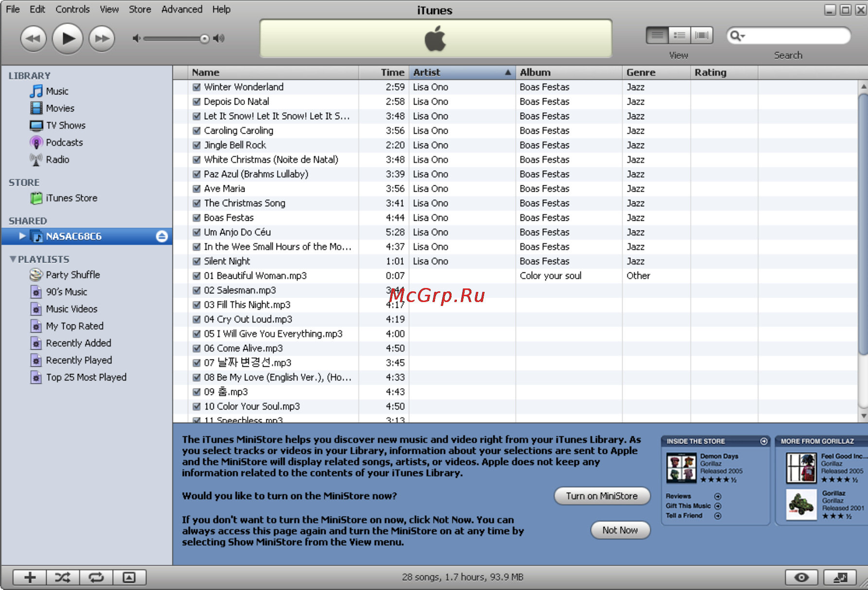Image resolution: width=868 pixels, height=590 pixels.
Task: Open Music library
Action: point(57,91)
